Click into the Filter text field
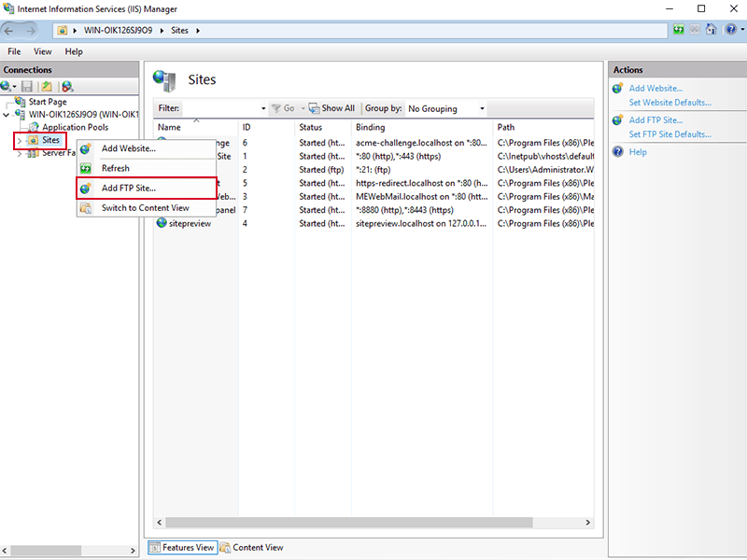This screenshot has width=747, height=560. 220,108
